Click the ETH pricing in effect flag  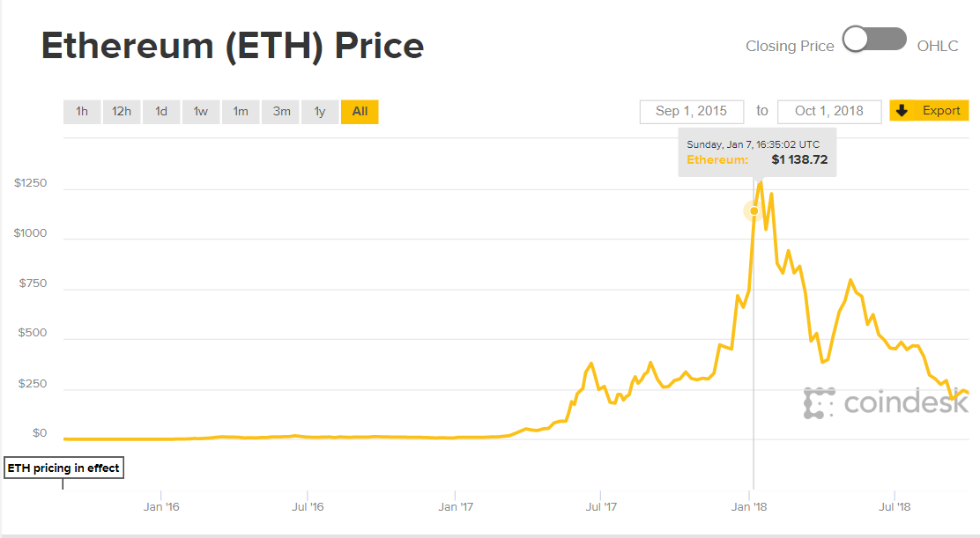(63, 468)
